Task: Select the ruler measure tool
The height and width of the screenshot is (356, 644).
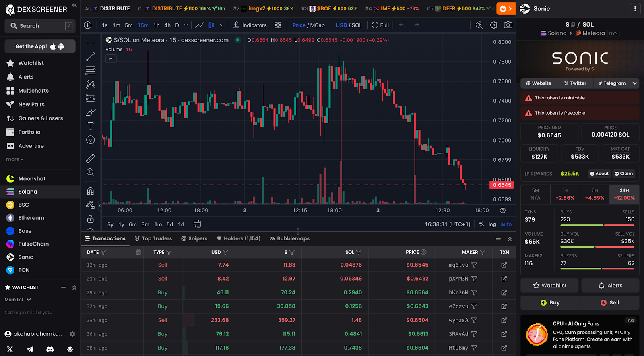Action: tap(91, 158)
